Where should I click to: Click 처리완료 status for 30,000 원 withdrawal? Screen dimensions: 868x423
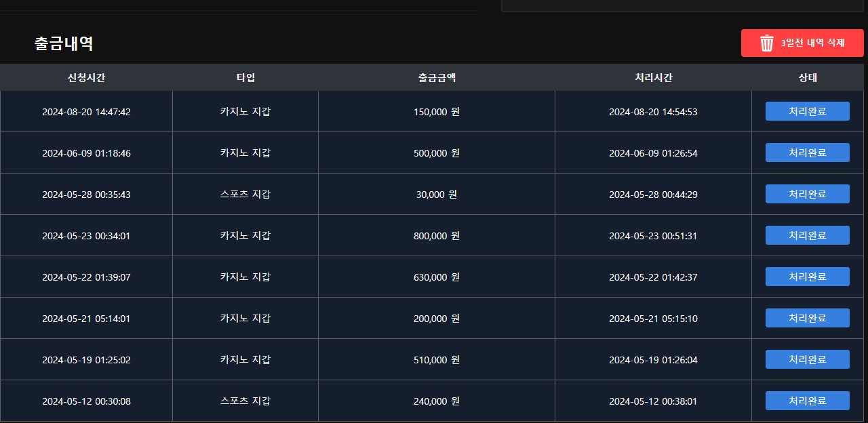(x=807, y=194)
